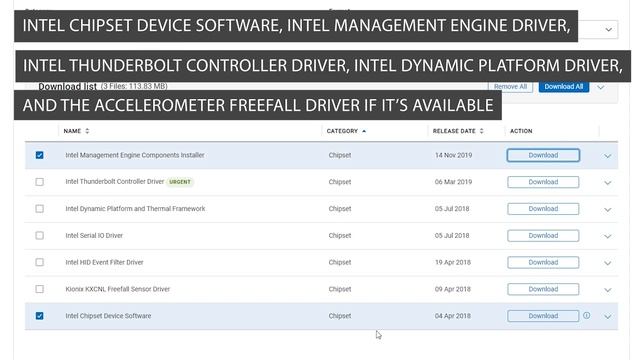This screenshot has height=360, width=640.
Task: Select Kionix KXCNL Freefall Sensor Driver checkbox
Action: click(x=40, y=289)
